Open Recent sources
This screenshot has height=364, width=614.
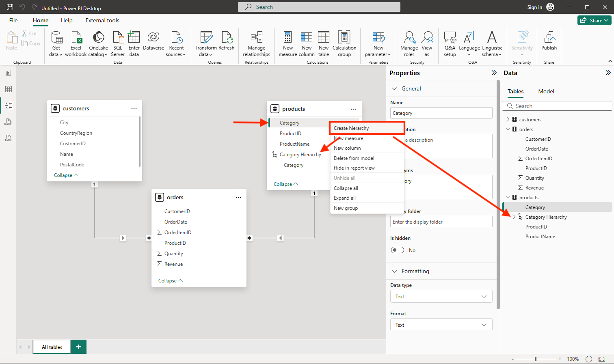point(176,44)
